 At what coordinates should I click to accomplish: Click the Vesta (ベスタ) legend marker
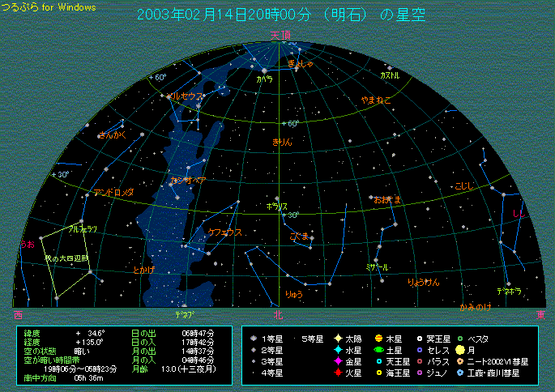[x=459, y=339]
